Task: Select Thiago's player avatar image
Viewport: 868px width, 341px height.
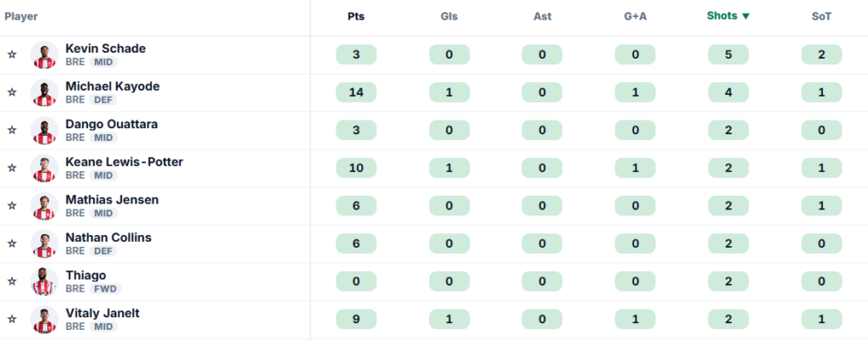Action: 44,282
